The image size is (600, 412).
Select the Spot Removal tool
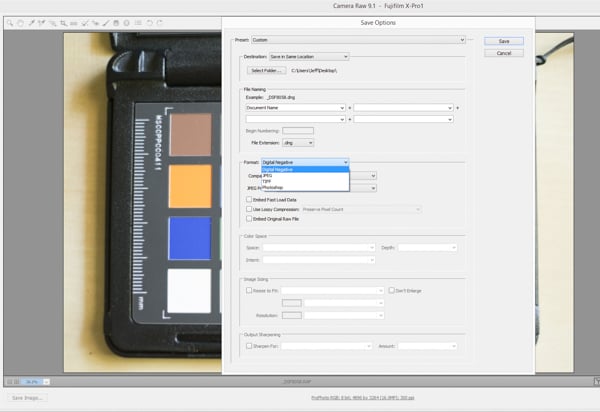85,23
